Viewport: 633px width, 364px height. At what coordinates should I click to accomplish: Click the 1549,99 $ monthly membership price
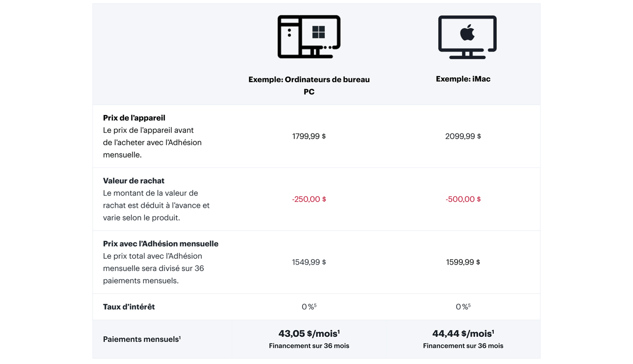coord(309,262)
